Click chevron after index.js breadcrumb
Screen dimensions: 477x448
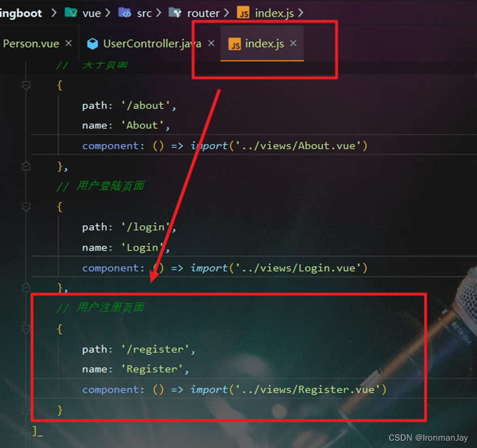coord(301,13)
